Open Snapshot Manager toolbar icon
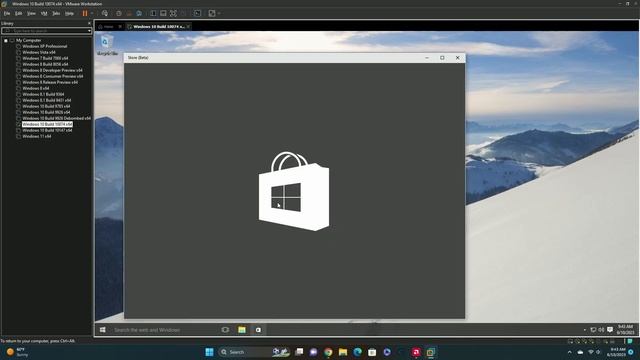640x360 pixels. click(x=139, y=13)
